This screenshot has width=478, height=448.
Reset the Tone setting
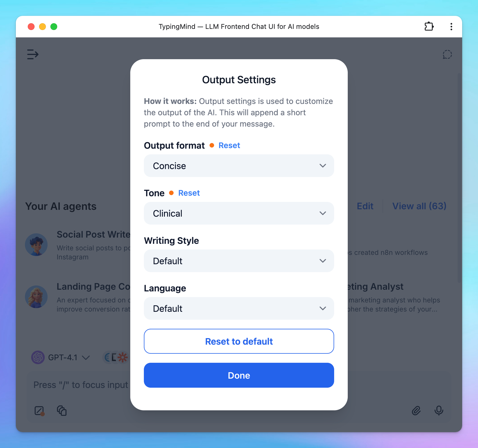[189, 193]
